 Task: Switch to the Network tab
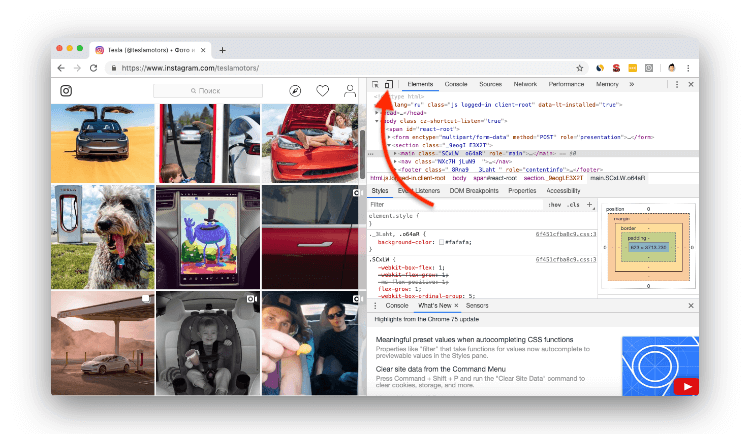click(525, 84)
